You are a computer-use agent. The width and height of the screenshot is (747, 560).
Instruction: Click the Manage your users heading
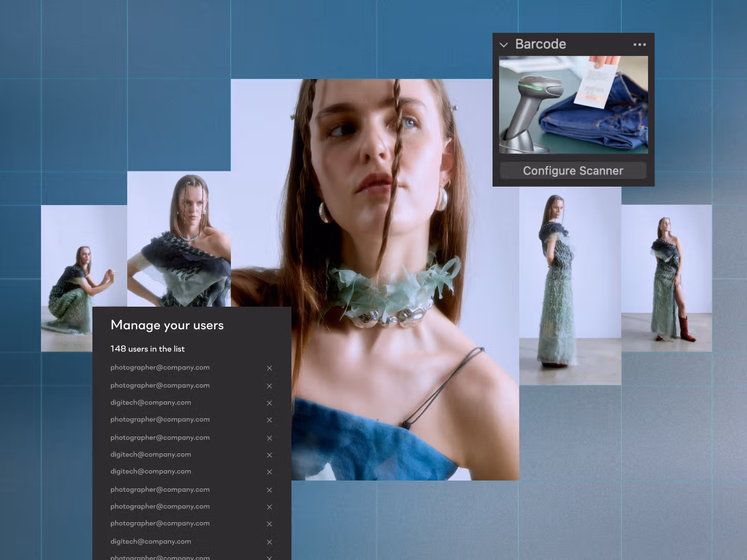coord(167,325)
